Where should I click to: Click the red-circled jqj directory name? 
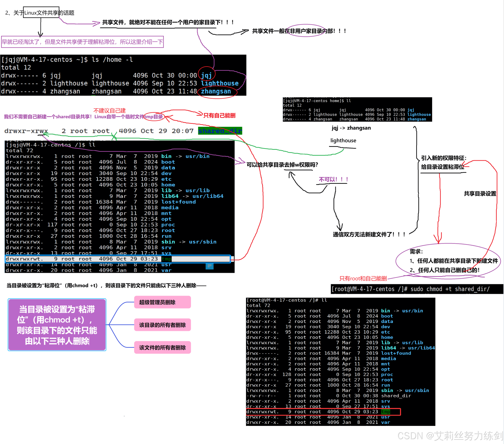pyautogui.click(x=206, y=75)
